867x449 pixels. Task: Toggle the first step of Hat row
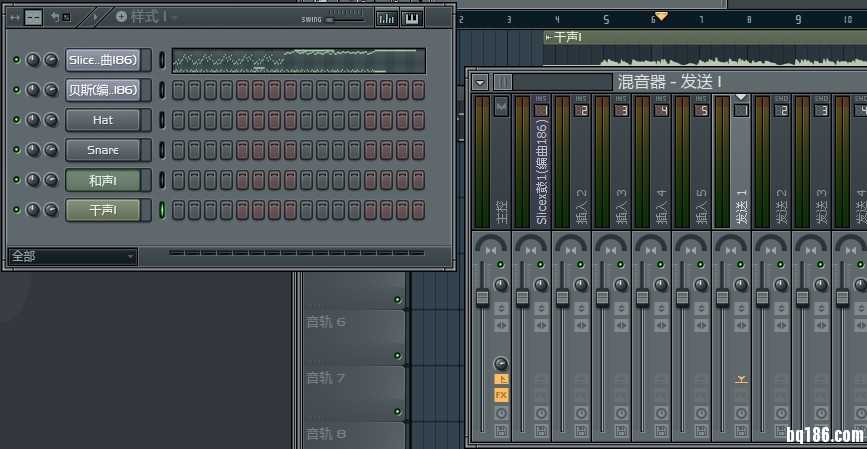pyautogui.click(x=180, y=120)
